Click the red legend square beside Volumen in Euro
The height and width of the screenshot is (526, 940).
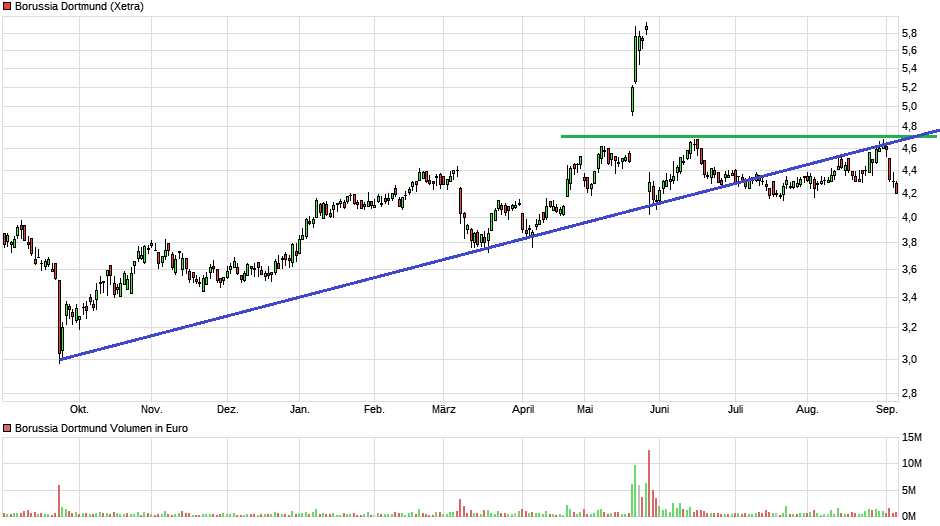tap(7, 428)
